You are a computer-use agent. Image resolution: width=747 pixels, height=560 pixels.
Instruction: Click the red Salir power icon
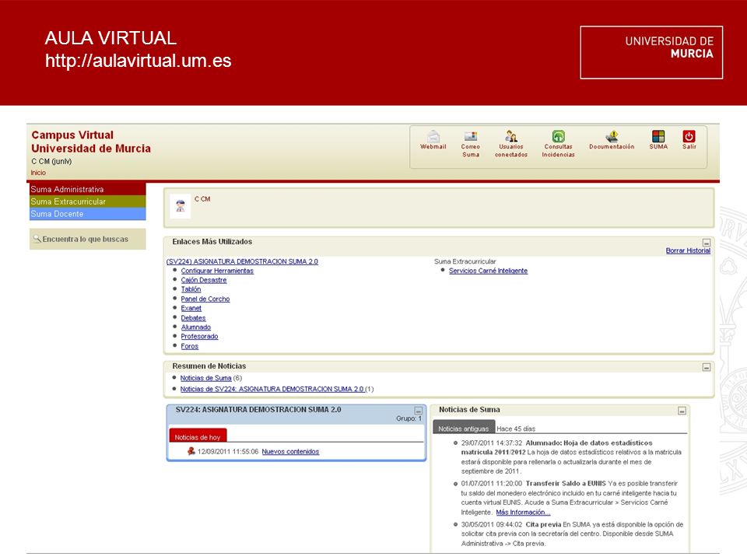pos(689,136)
